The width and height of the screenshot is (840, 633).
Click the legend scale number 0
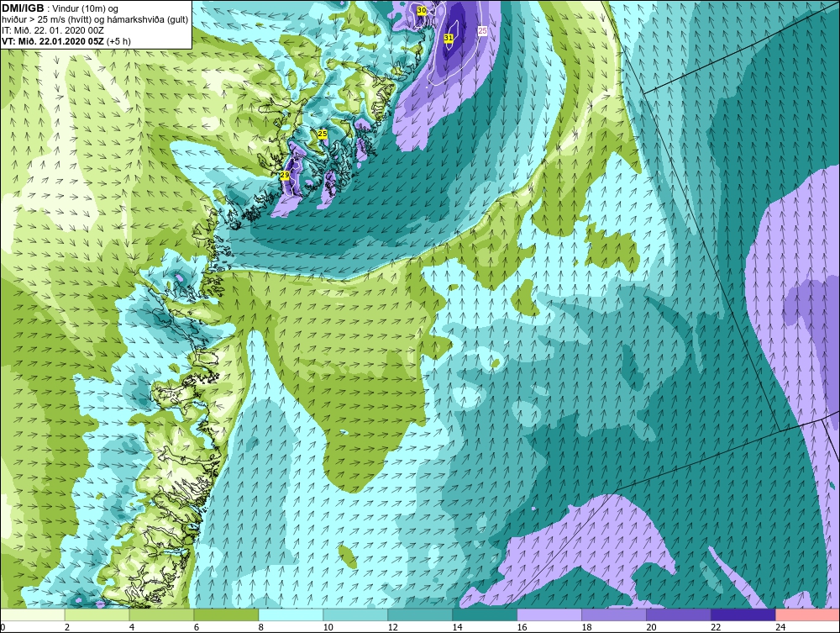click(3, 627)
